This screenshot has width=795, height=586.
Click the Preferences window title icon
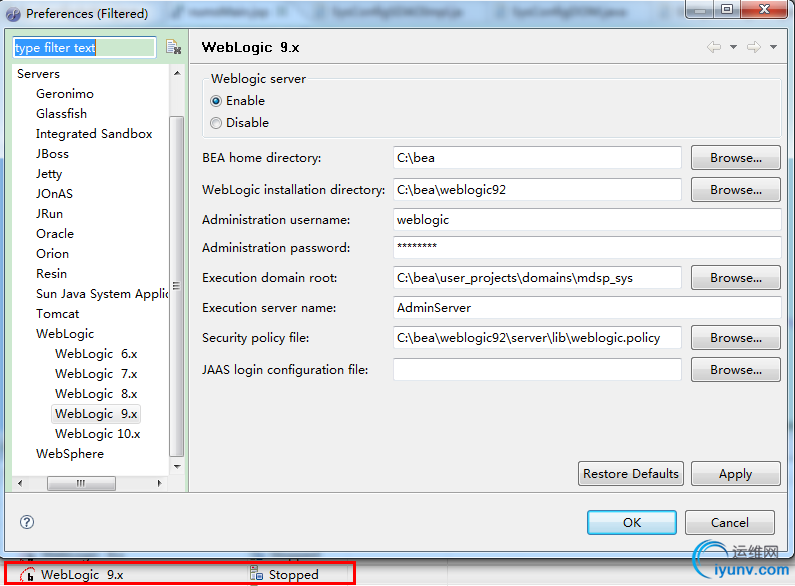click(x=13, y=14)
